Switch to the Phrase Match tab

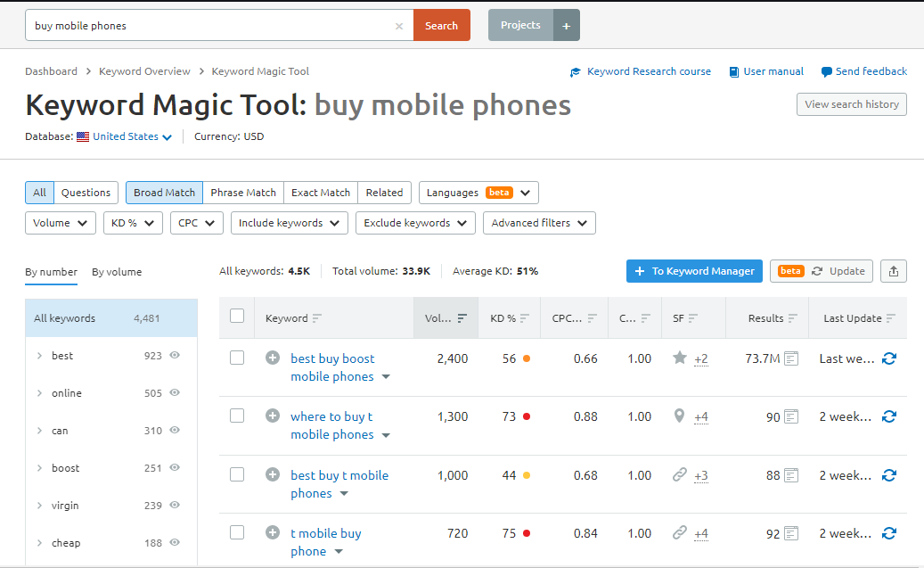243,193
